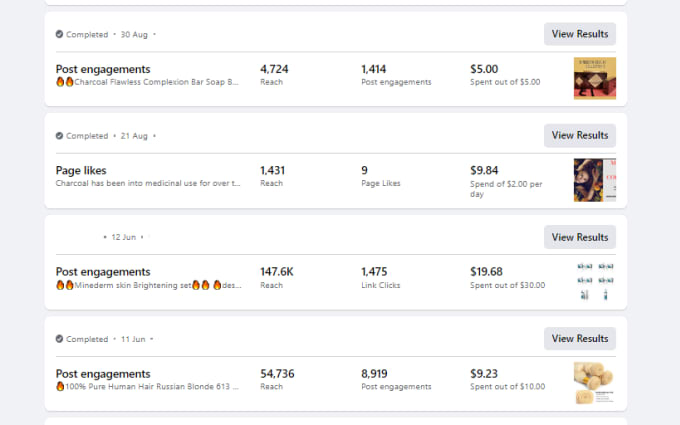Open the charcoal soap ad thumbnail
680x425 pixels.
pyautogui.click(x=595, y=78)
